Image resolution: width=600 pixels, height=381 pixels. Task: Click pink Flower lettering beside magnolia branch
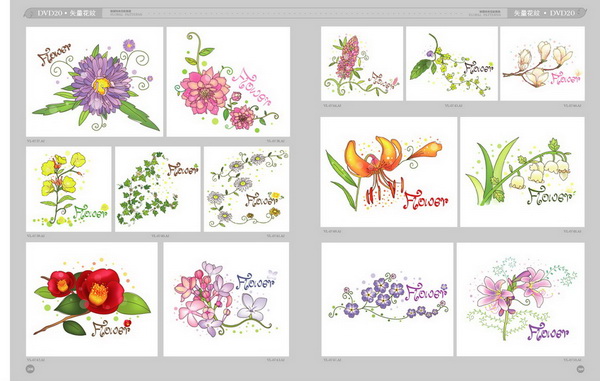point(565,78)
